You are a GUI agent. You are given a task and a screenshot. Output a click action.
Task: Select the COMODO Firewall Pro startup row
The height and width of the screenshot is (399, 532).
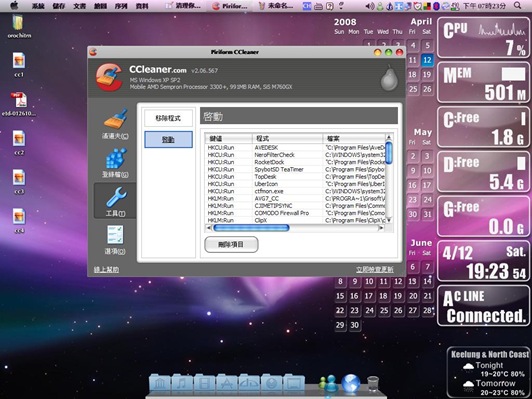(x=295, y=213)
